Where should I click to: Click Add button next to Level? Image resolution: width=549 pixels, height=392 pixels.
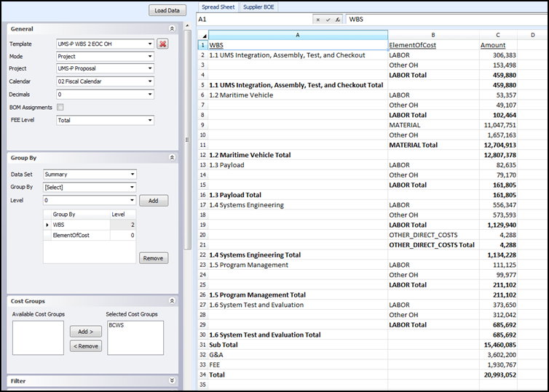[154, 201]
